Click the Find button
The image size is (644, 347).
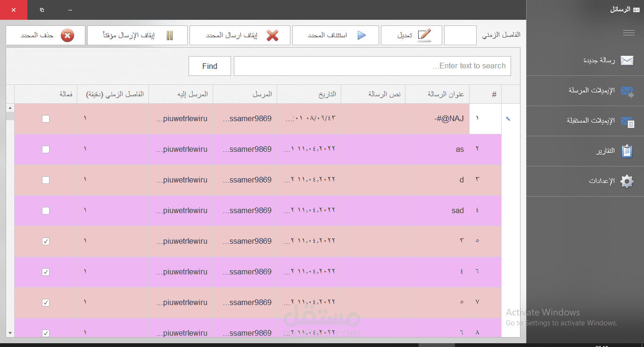click(209, 66)
